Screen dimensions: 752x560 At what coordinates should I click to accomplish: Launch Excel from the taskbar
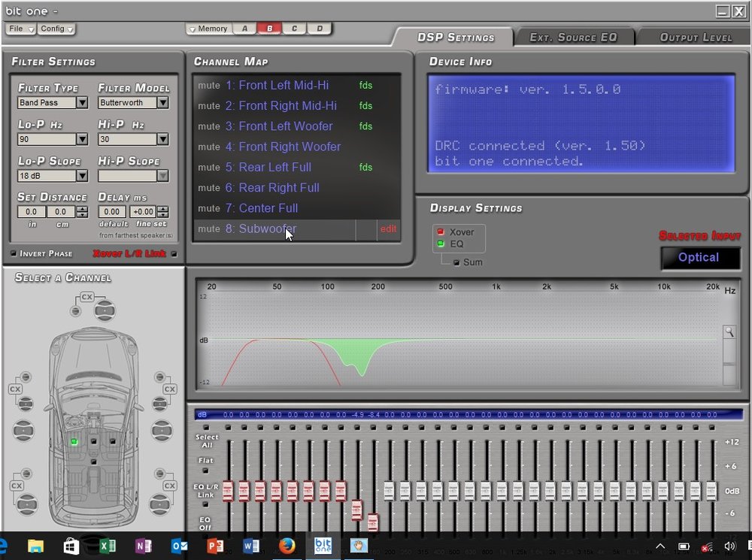tap(108, 546)
